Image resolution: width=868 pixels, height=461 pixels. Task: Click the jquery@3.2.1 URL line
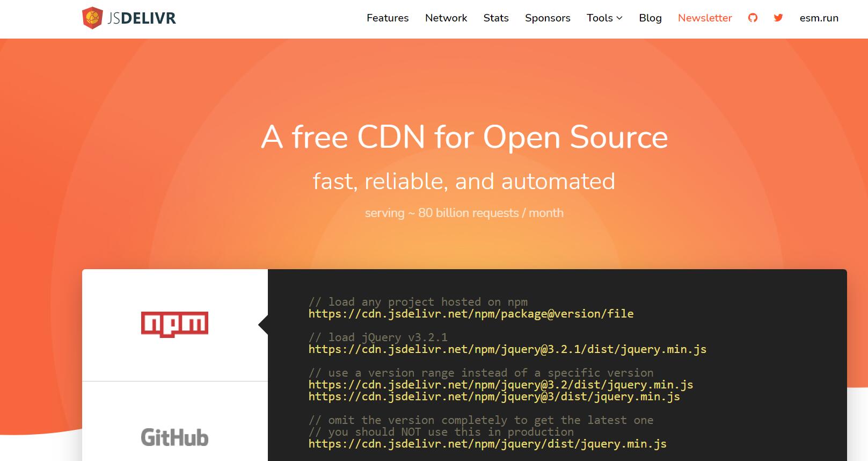tap(507, 349)
